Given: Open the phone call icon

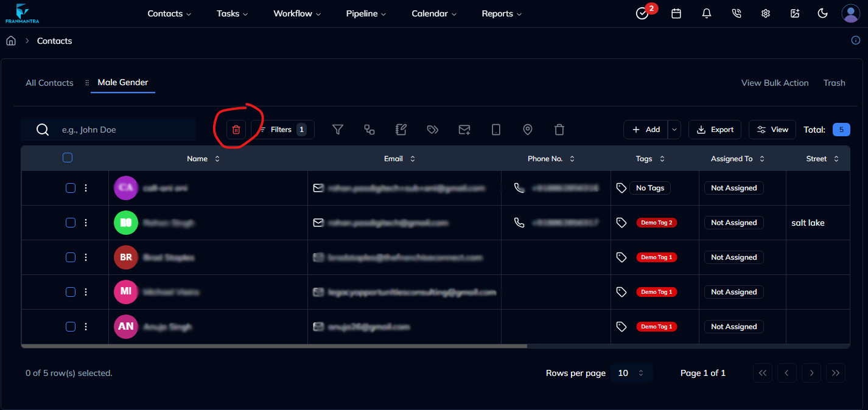Looking at the screenshot, I should 736,13.
